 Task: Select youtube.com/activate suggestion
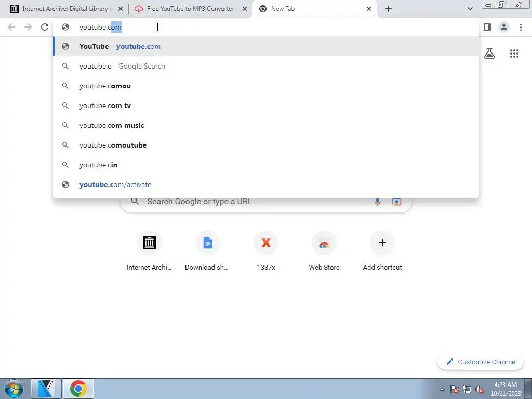point(266,184)
